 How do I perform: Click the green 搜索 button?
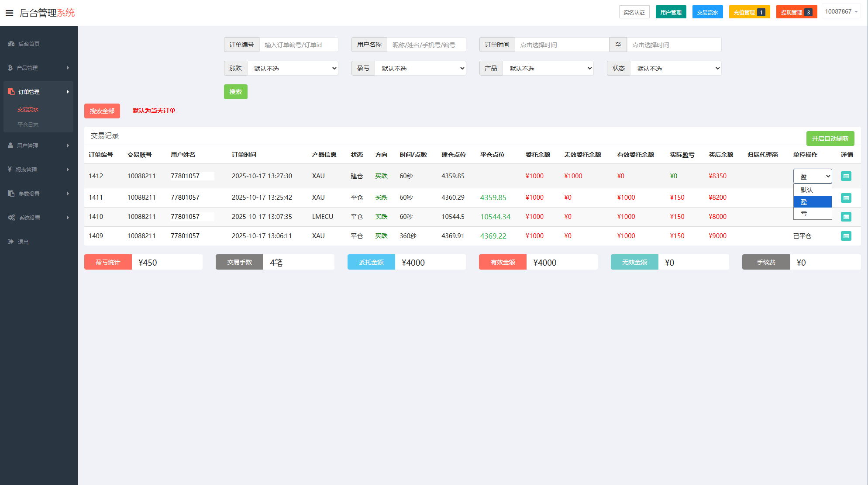click(235, 92)
